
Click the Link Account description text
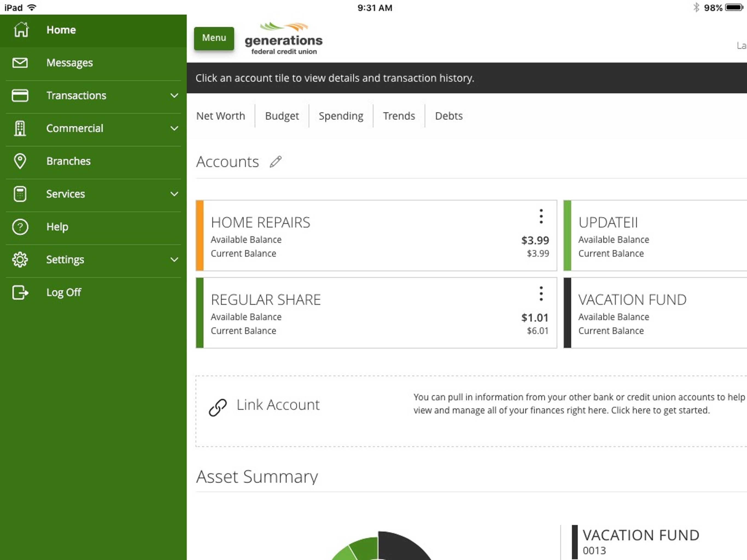579,404
